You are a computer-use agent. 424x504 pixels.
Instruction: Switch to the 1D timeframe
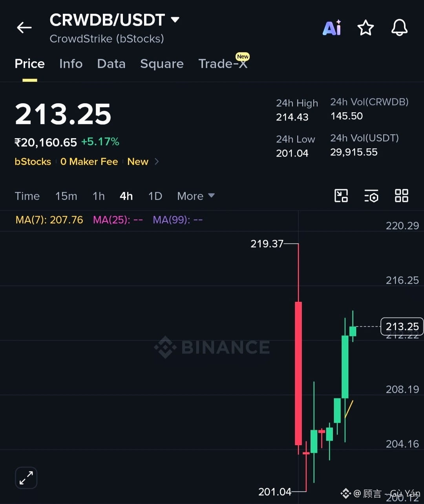pyautogui.click(x=155, y=196)
